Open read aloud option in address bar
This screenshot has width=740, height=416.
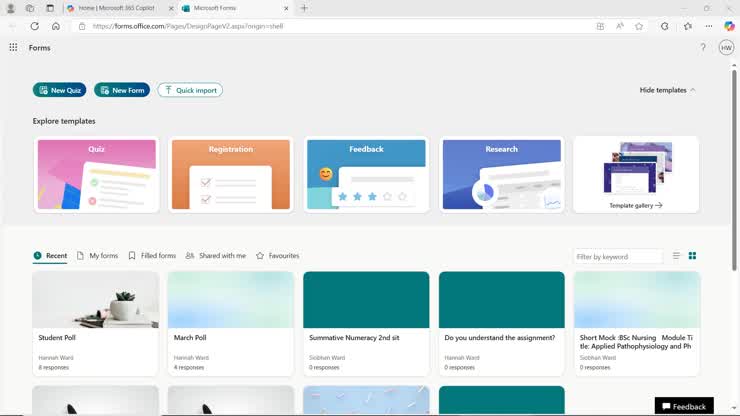[x=620, y=26]
